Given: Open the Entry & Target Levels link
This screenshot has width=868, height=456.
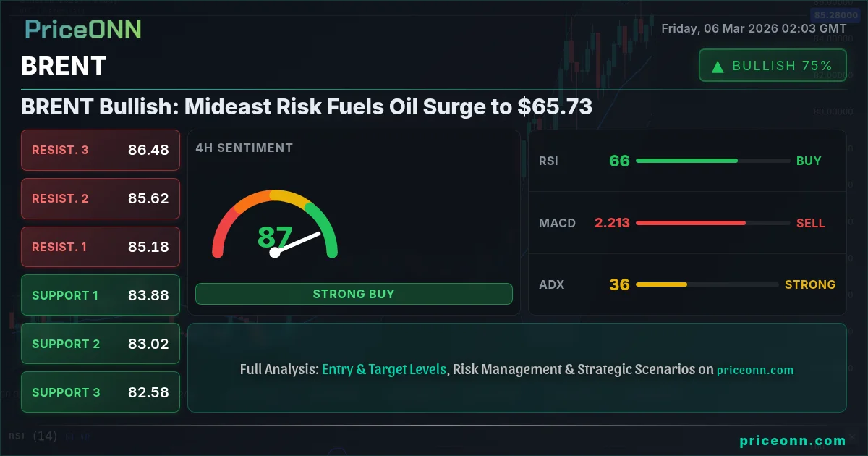Looking at the screenshot, I should (384, 369).
